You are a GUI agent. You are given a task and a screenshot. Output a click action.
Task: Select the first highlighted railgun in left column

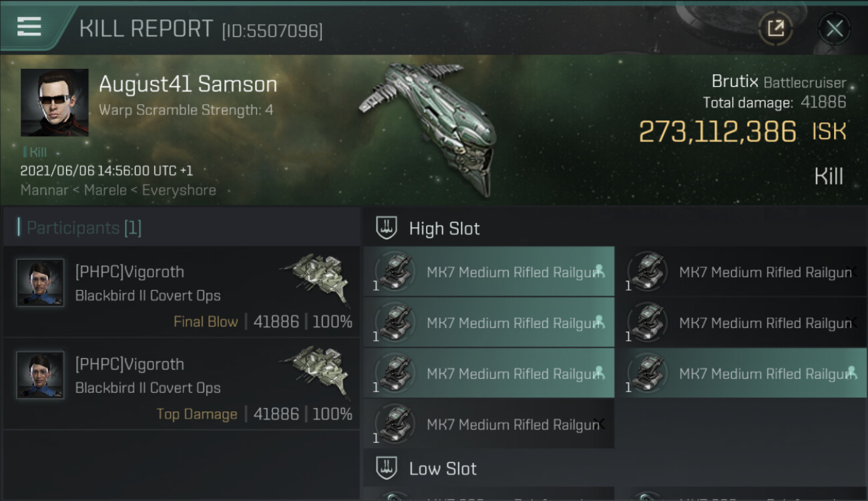pyautogui.click(x=489, y=272)
